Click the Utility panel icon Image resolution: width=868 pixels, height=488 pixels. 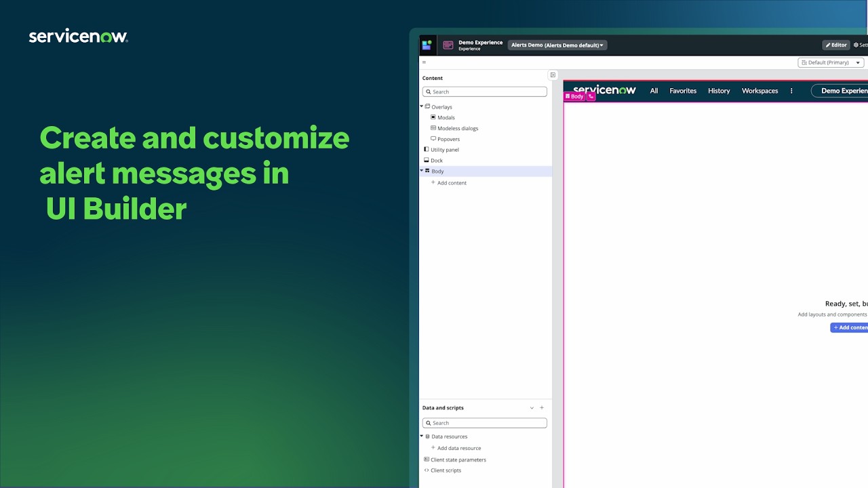point(427,149)
